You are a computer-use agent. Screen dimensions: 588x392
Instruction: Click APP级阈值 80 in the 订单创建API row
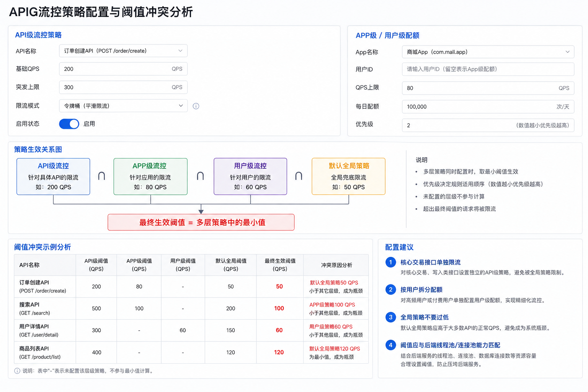coord(139,286)
